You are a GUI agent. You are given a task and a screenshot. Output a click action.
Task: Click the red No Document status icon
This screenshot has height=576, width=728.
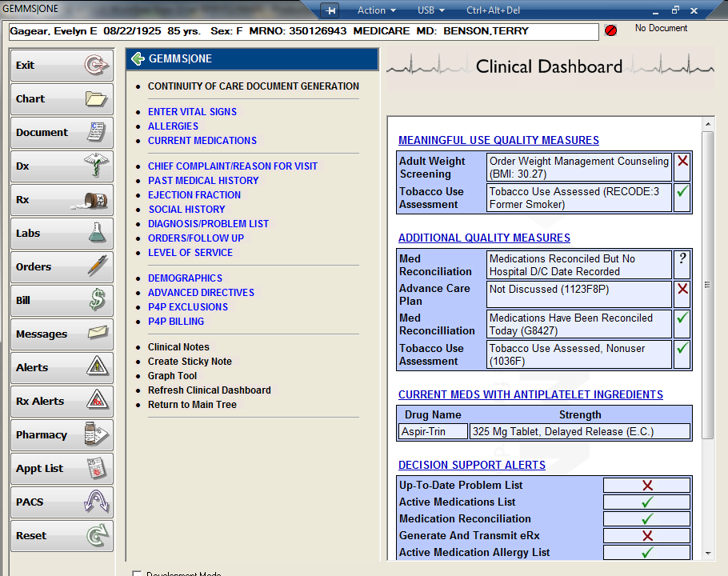coord(610,28)
